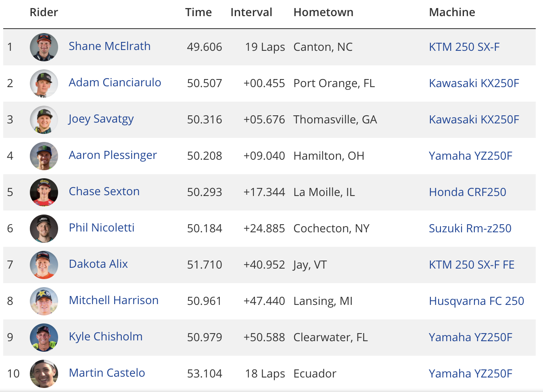The width and height of the screenshot is (543, 392).
Task: Click Shane McElrath's profile photo
Action: pos(44,47)
